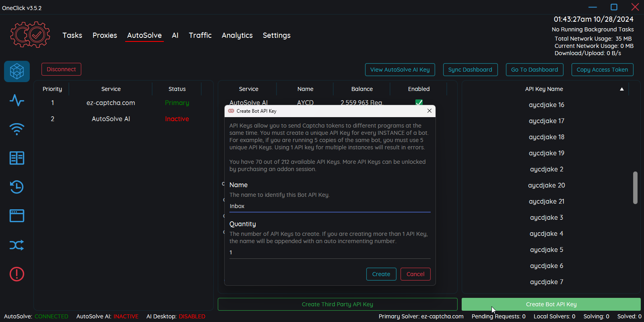Switch to the Tasks tab
This screenshot has height=322, width=644.
pyautogui.click(x=72, y=35)
